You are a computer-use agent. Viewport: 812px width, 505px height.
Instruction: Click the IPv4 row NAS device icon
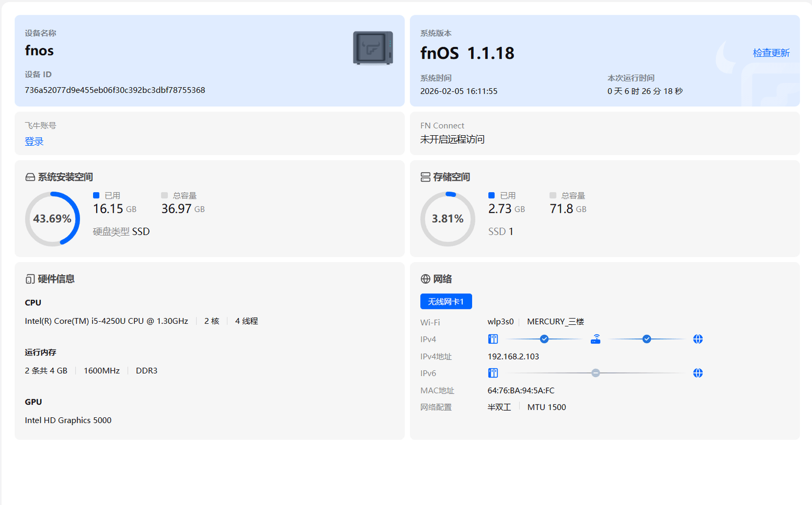point(493,339)
